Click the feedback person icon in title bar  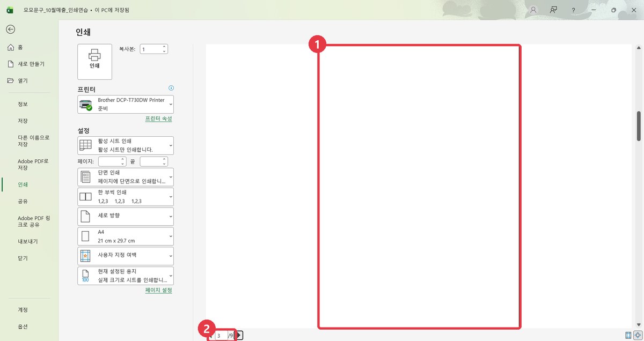tap(553, 10)
